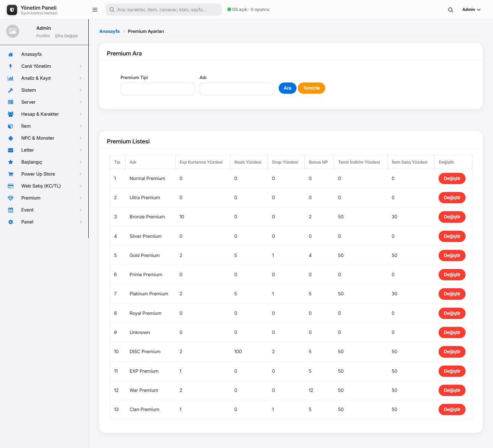Image resolution: width=493 pixels, height=448 pixels.
Task: Click the Server rack icon
Action: [x=11, y=102]
